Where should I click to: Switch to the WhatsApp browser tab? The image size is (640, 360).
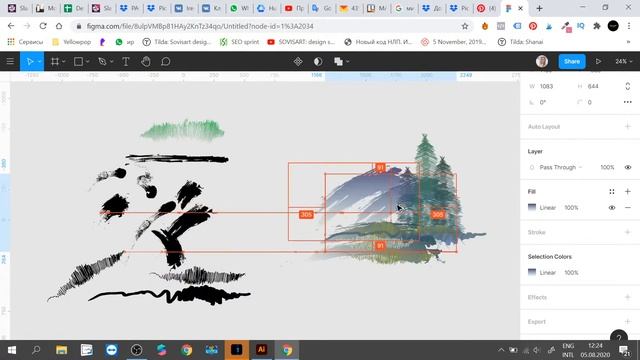[x=239, y=8]
